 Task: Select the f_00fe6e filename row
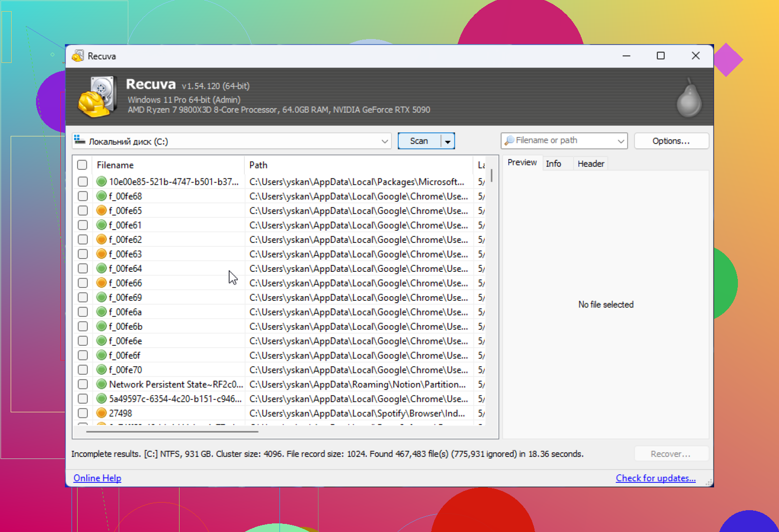(125, 341)
